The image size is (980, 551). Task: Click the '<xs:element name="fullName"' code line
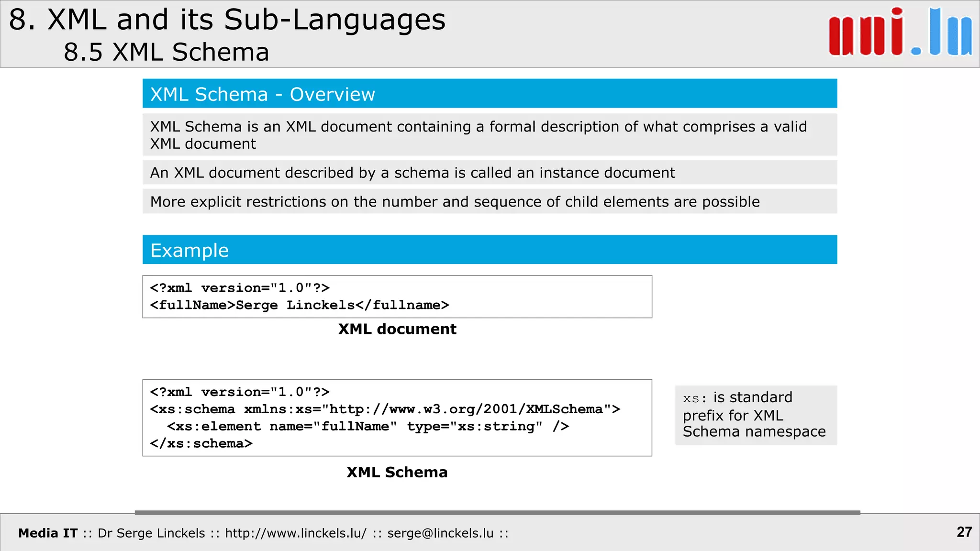click(x=368, y=427)
